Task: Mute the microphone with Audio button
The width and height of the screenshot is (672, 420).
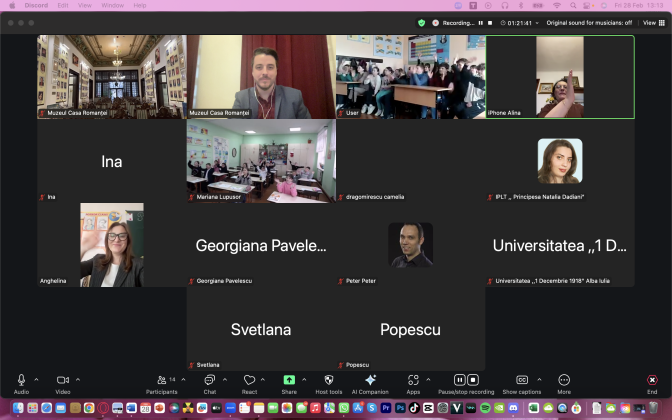Action: pos(21,381)
